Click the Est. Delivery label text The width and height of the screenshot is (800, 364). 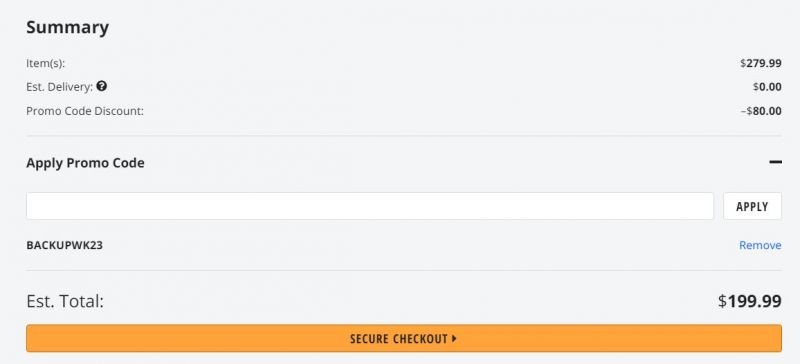tap(60, 87)
